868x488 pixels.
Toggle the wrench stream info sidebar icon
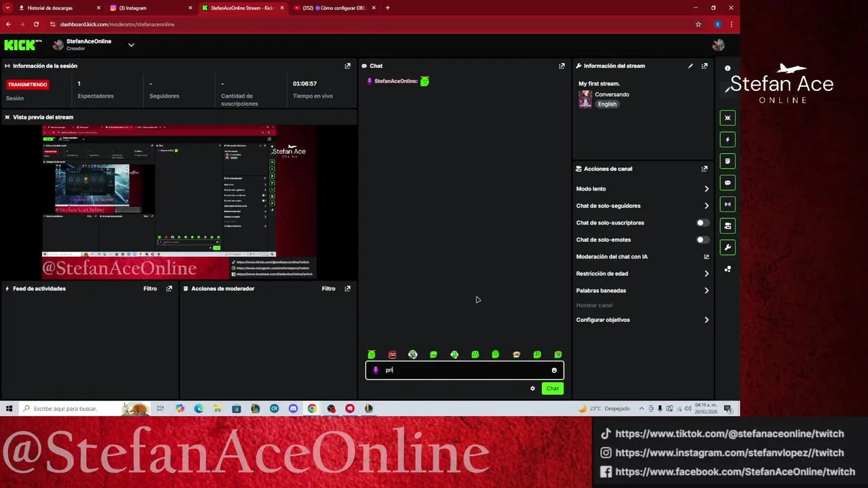point(728,247)
